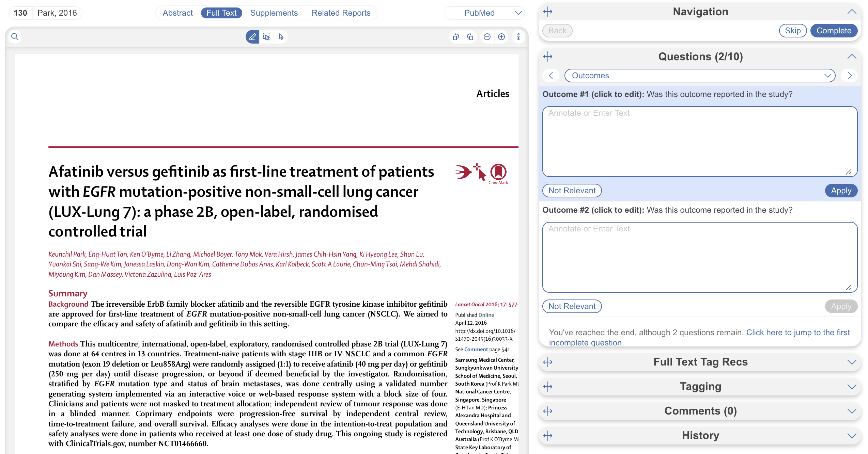868x454 pixels.
Task: Click the zoom out minus icon
Action: 487,37
